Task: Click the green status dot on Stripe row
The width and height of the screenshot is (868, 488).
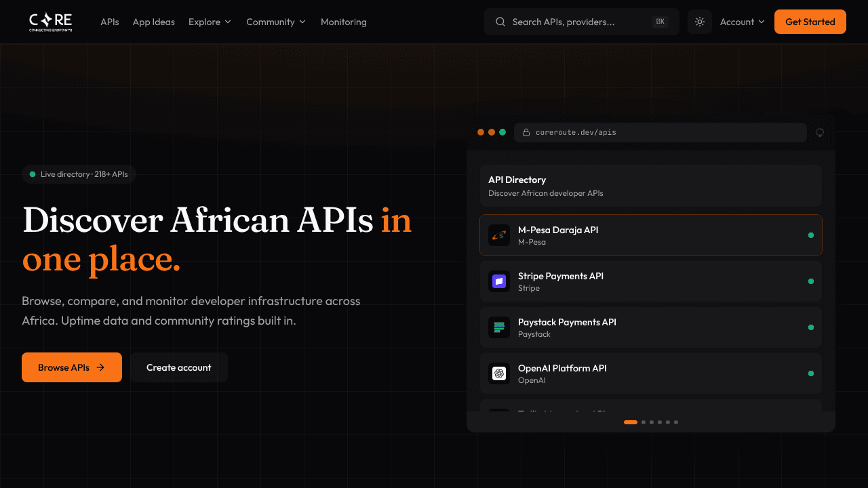Action: click(810, 281)
